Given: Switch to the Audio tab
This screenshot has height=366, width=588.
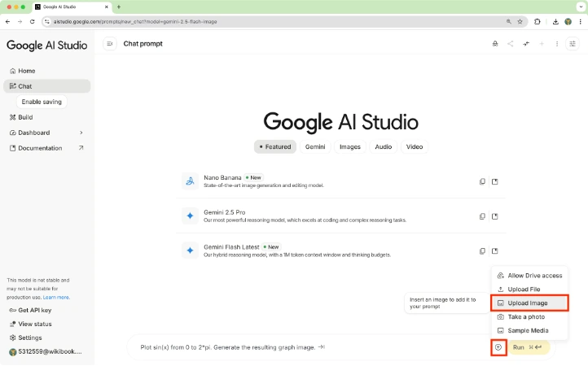Looking at the screenshot, I should coord(384,147).
